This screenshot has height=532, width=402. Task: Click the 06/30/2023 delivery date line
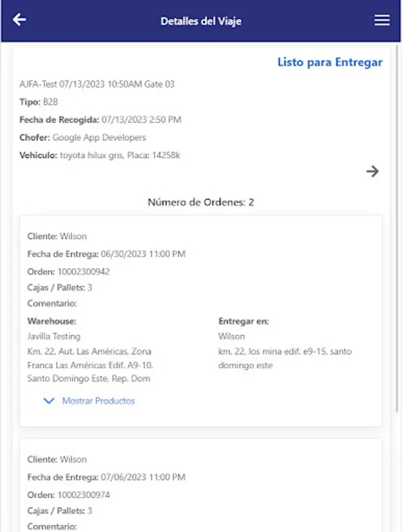pyautogui.click(x=106, y=254)
